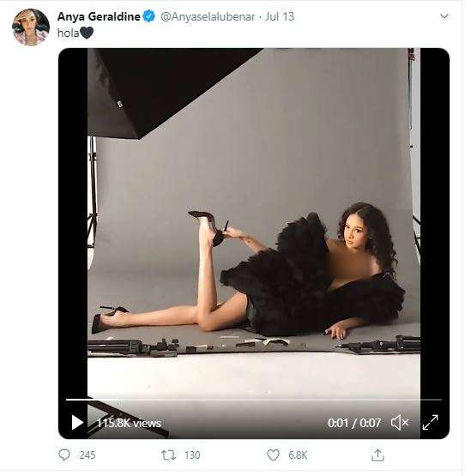Image resolution: width=471 pixels, height=476 pixels.
Task: Play the video in the tweet
Action: tap(77, 423)
